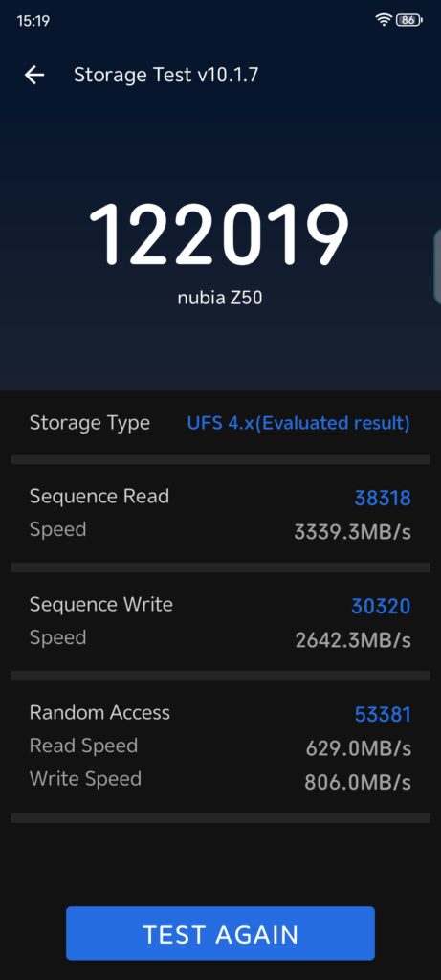Tap the Sequence Read score 38318

click(383, 498)
